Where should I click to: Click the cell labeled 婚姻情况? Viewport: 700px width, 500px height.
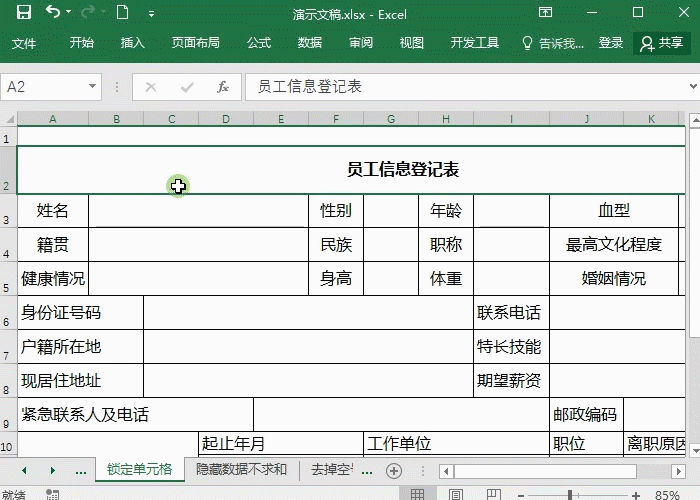[614, 279]
